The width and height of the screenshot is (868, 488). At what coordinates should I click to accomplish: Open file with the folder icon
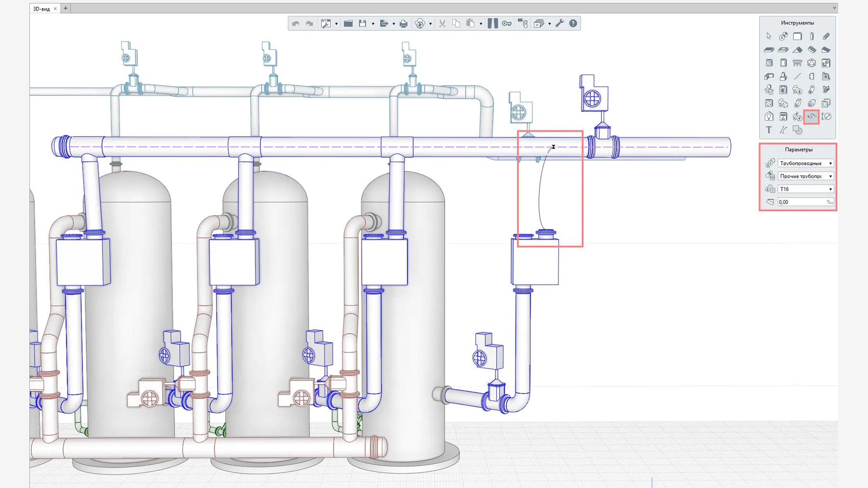(348, 23)
